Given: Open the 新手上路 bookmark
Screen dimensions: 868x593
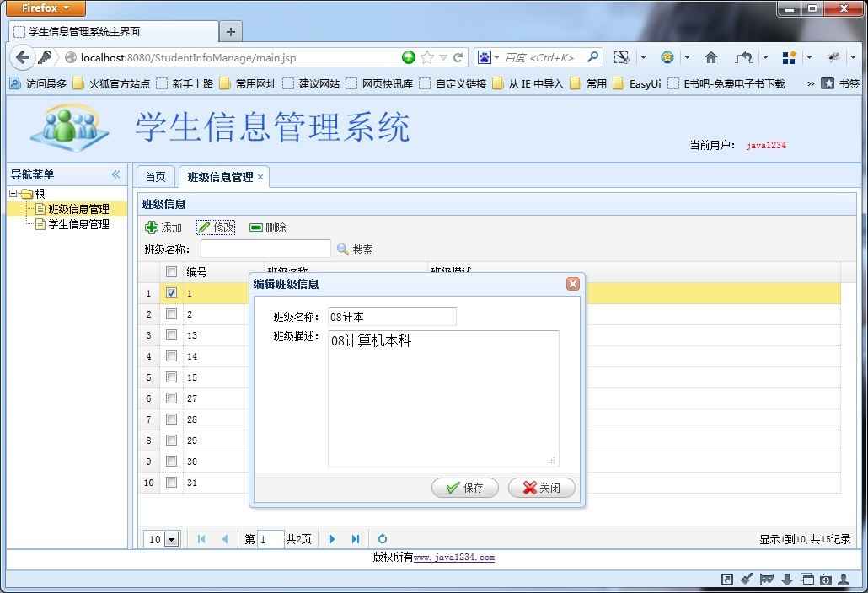Looking at the screenshot, I should [185, 83].
